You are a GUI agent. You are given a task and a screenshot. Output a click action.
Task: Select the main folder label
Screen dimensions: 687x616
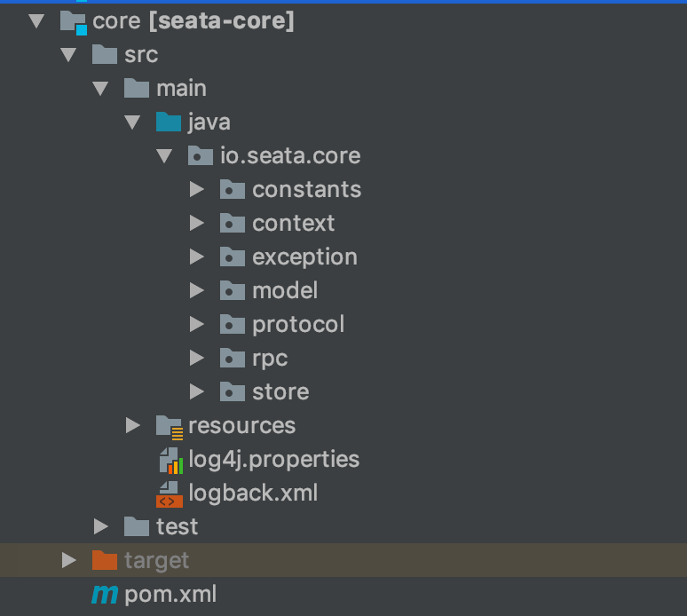click(181, 89)
